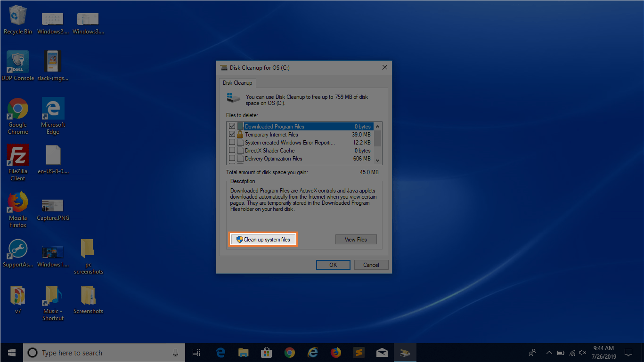Select the pc screenshots folder

[x=88, y=257]
